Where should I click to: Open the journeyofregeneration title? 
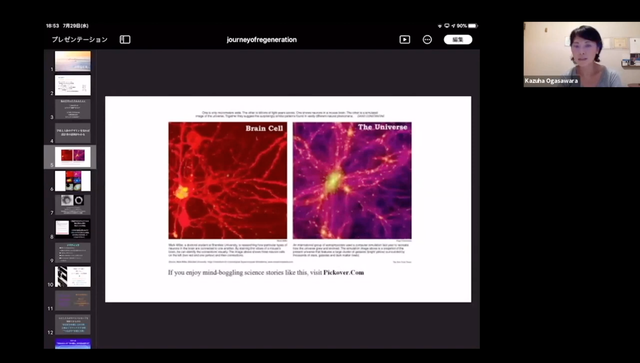[262, 40]
